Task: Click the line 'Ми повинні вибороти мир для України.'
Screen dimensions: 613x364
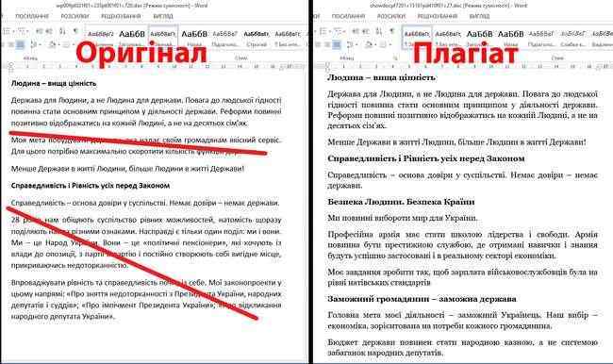Action: click(403, 218)
